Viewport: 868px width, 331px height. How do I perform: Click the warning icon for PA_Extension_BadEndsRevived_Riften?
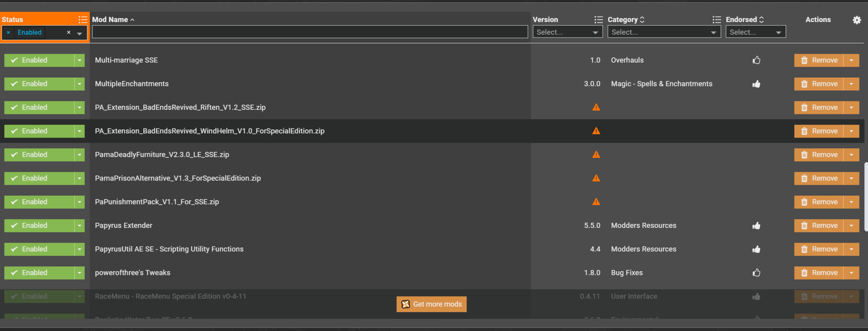(x=596, y=107)
